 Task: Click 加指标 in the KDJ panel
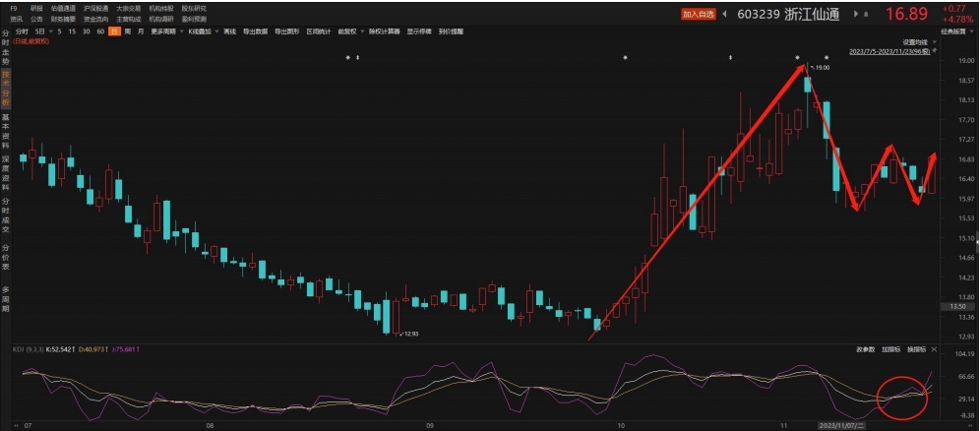[890, 349]
